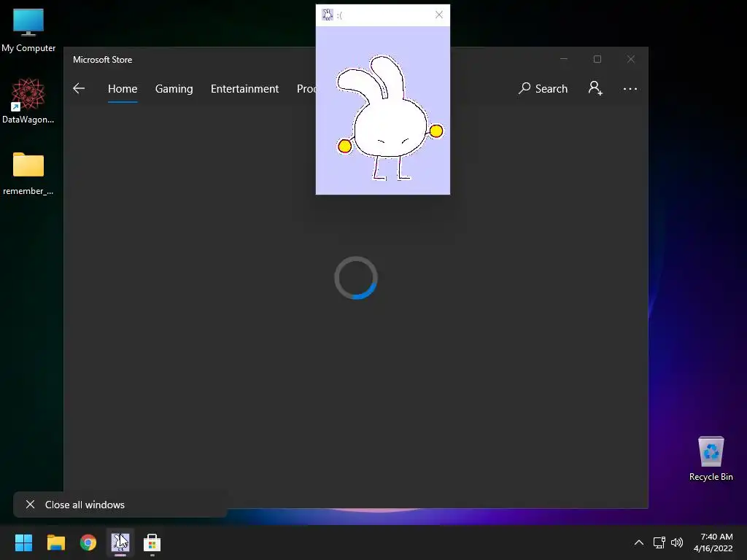Close the bunny popup window

[x=438, y=15]
